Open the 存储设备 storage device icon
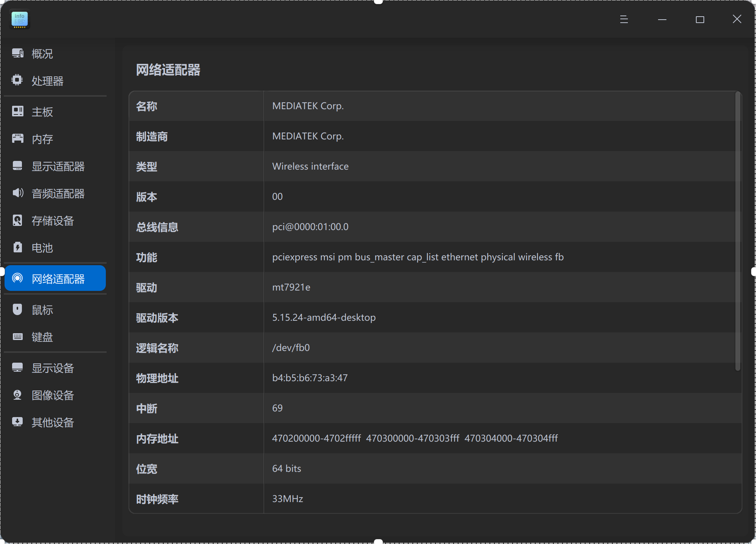The height and width of the screenshot is (544, 756). pos(17,221)
